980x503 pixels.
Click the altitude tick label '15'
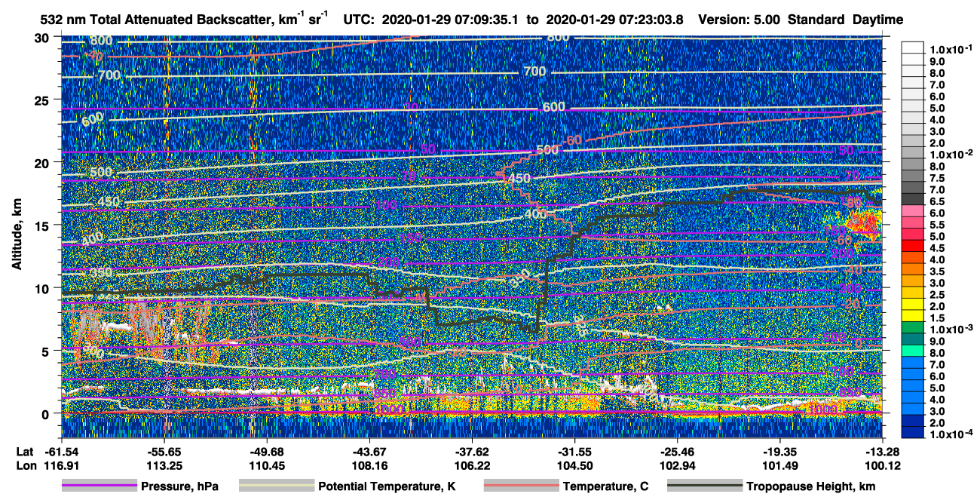pos(42,225)
